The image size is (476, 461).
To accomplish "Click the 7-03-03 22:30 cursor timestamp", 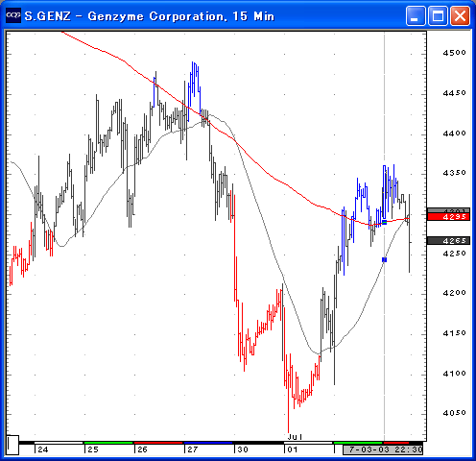I will coord(383,449).
